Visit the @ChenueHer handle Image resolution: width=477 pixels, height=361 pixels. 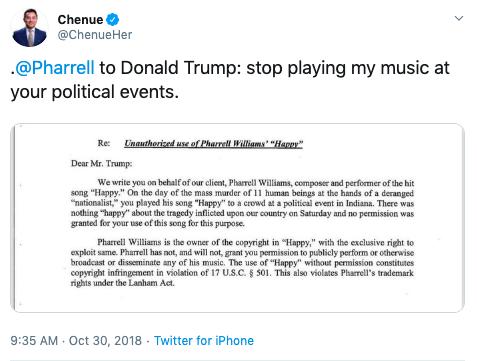(x=95, y=35)
